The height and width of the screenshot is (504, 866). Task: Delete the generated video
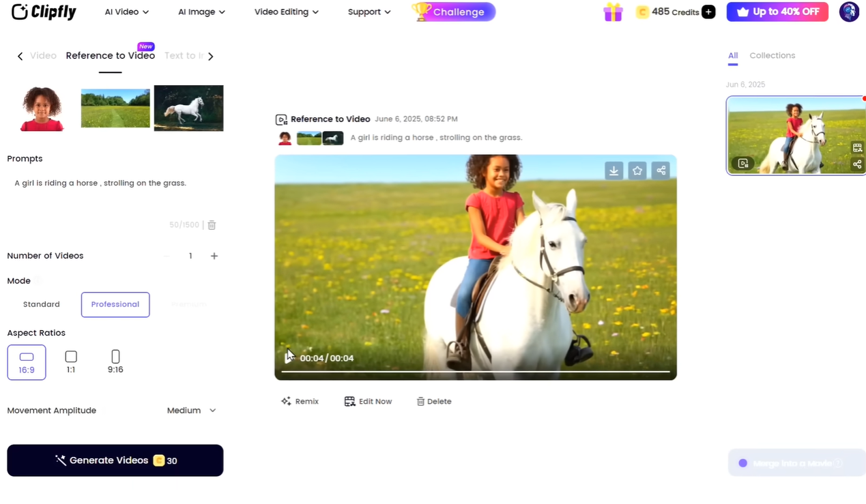point(434,402)
